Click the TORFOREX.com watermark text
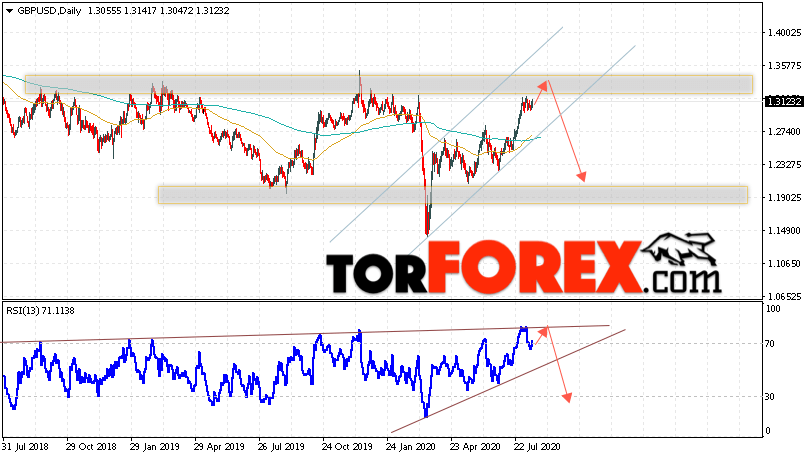This screenshot has height=458, width=808. coord(523,268)
